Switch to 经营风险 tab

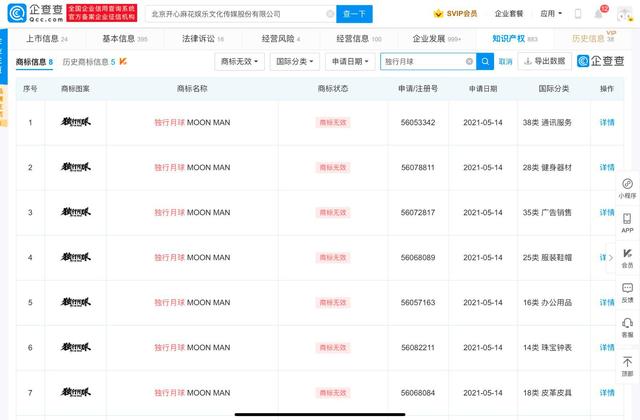point(281,39)
